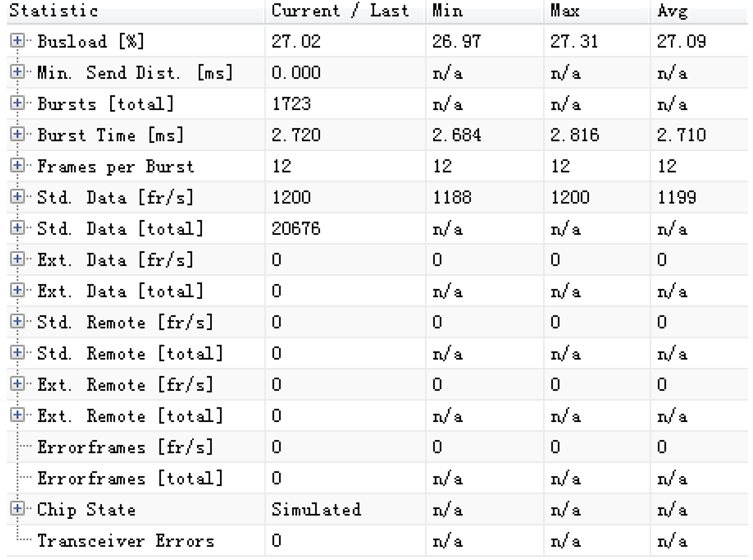Expand Frames per Burst node
Viewport: 753px width, 560px height.
[17, 165]
